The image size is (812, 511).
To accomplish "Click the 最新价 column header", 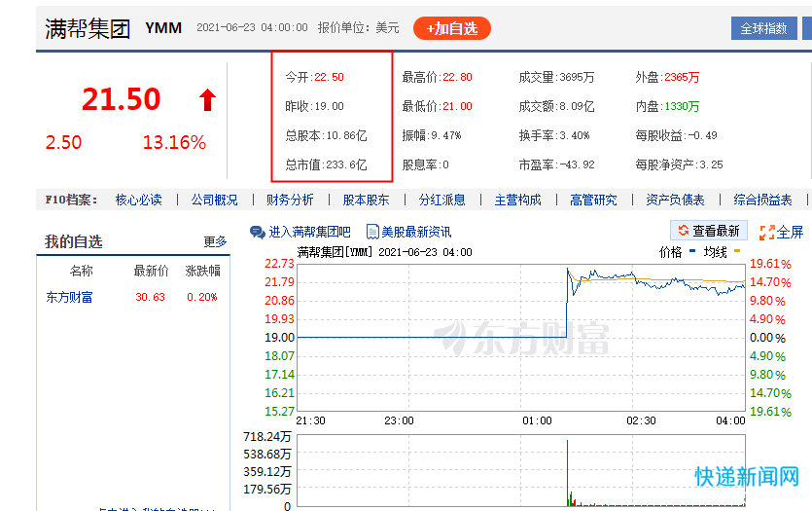I will pyautogui.click(x=151, y=271).
